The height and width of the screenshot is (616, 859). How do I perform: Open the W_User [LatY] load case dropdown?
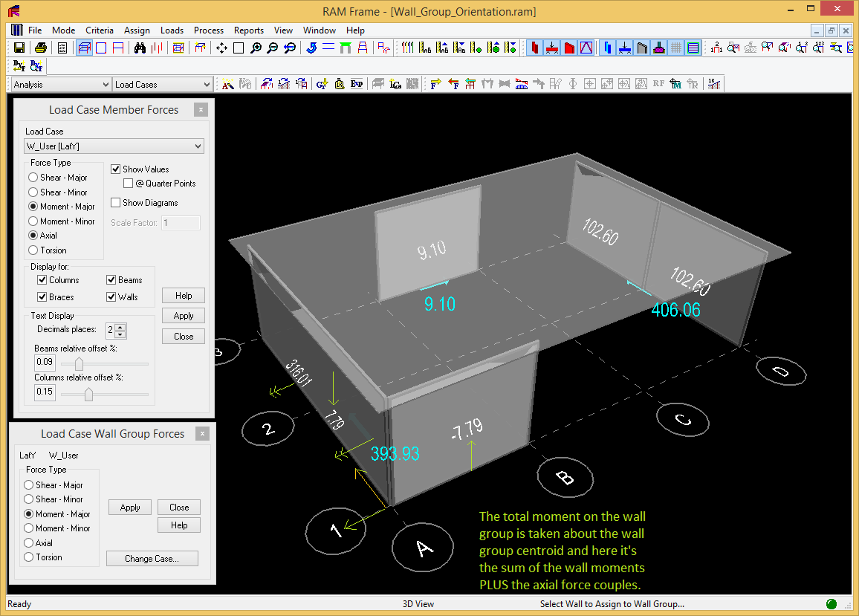click(x=114, y=146)
